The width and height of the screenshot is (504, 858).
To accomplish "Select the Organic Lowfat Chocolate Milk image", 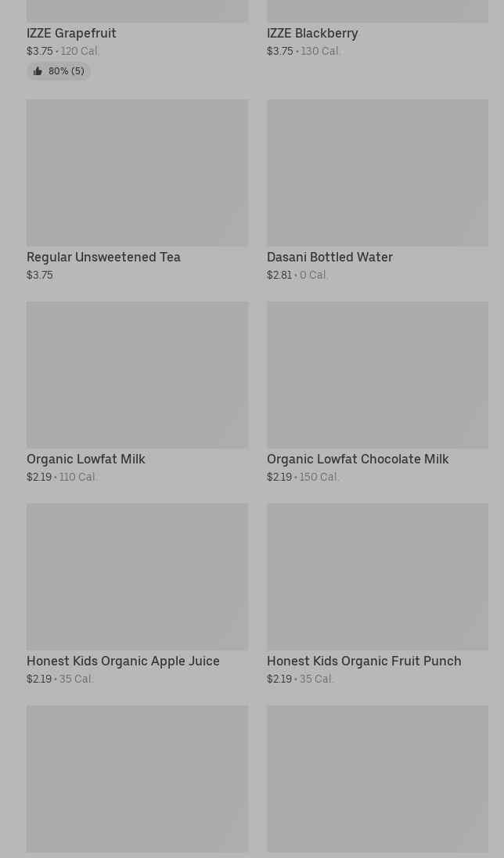I will point(377,375).
